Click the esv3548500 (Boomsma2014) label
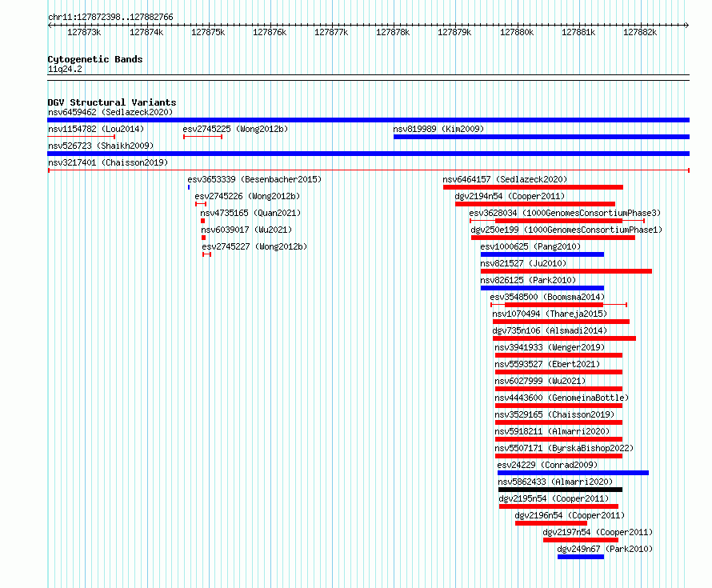 pos(547,297)
